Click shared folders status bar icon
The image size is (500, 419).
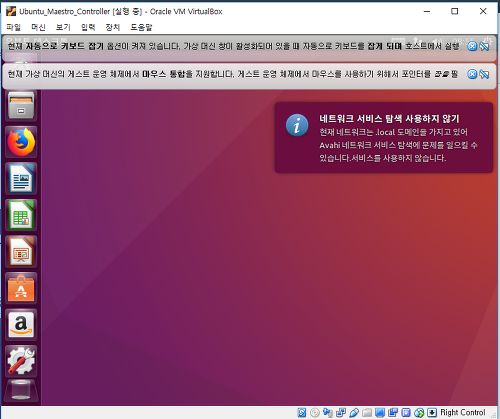(x=367, y=413)
